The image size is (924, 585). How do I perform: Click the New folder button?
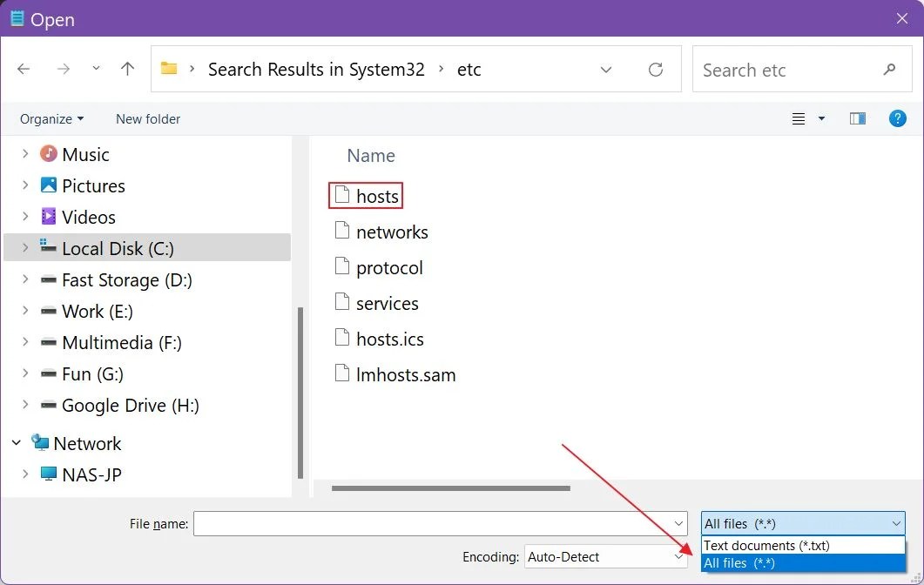tap(147, 118)
